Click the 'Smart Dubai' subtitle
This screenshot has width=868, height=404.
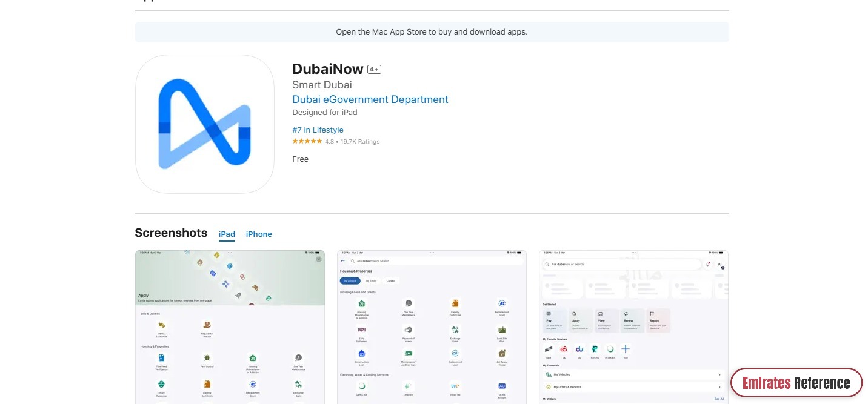point(322,85)
